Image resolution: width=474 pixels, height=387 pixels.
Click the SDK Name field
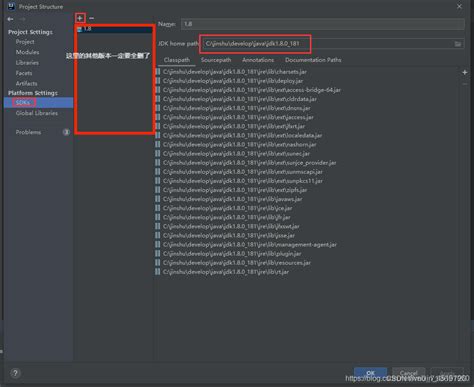tap(323, 24)
